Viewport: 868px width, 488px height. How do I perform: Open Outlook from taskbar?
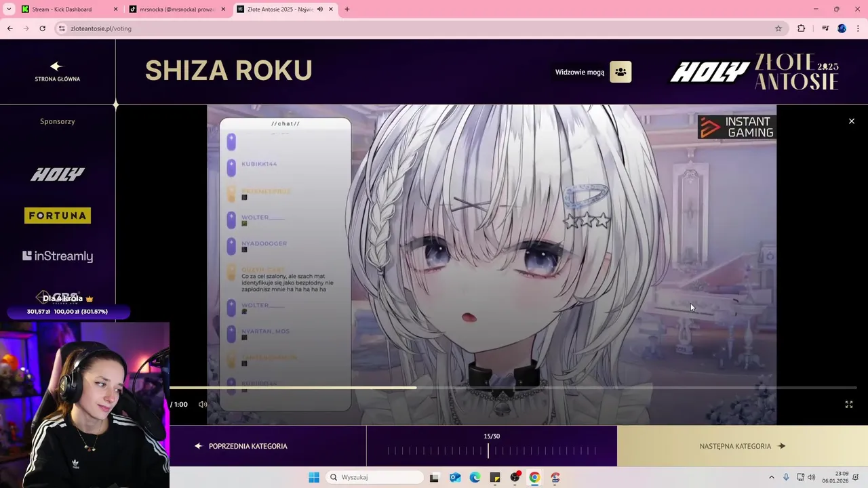454,477
